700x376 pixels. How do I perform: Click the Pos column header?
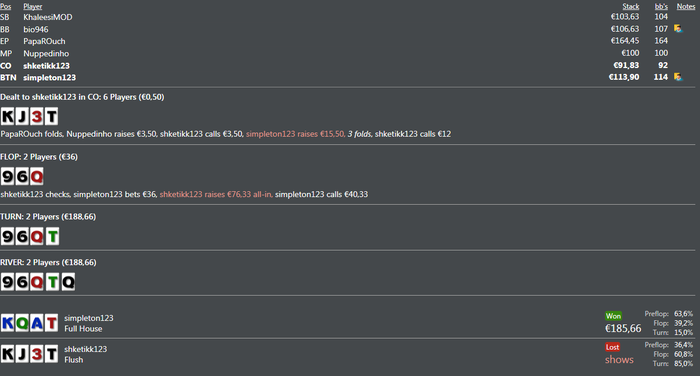point(5,6)
